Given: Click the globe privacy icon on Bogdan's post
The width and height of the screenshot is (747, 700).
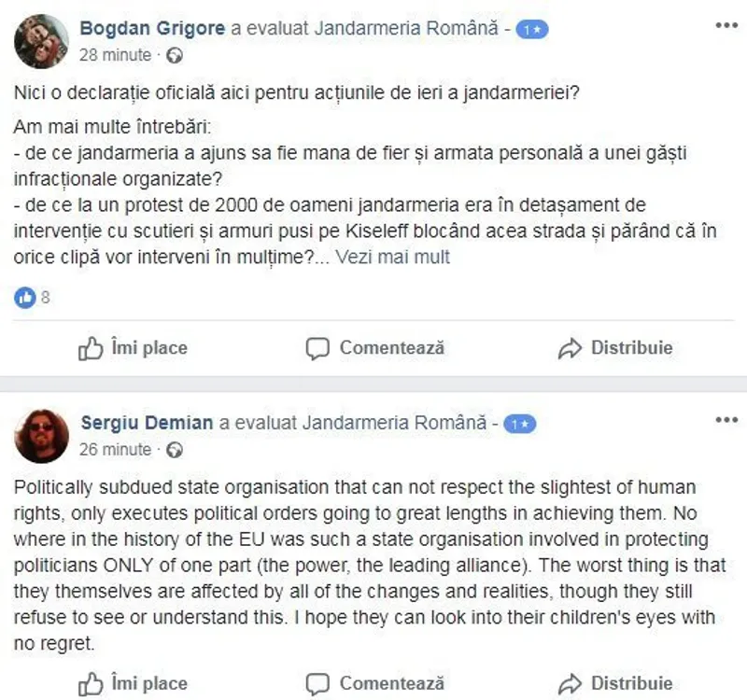Looking at the screenshot, I should coord(175,56).
